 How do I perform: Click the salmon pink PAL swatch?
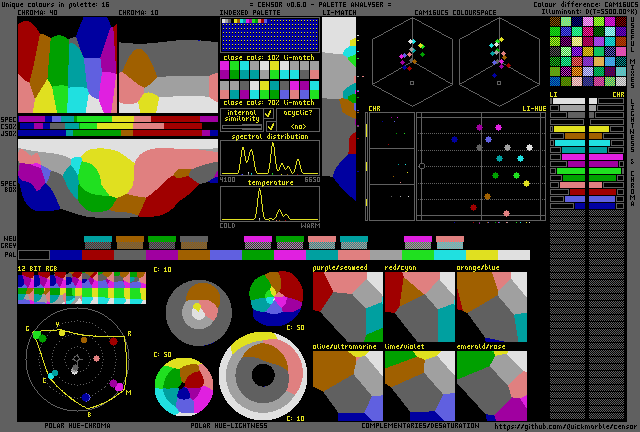(354, 255)
